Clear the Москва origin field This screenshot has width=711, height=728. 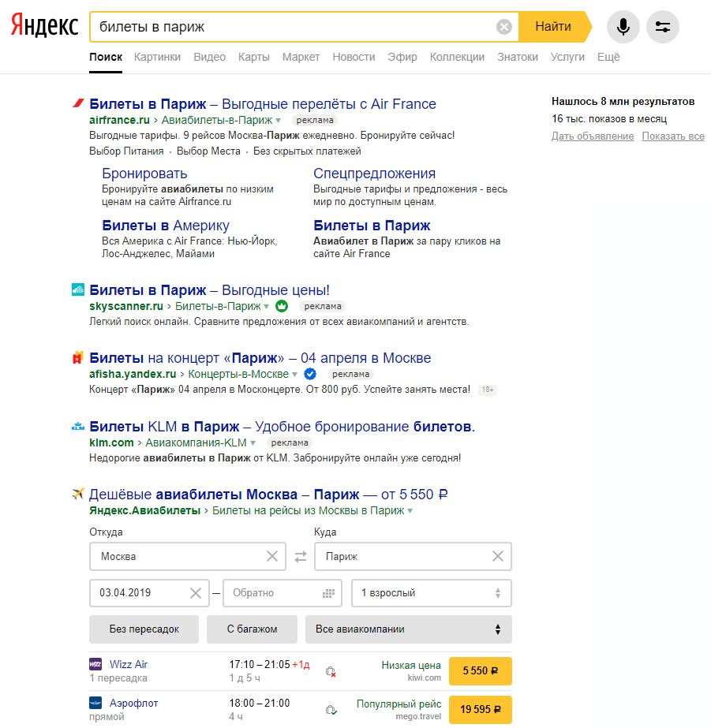(272, 556)
